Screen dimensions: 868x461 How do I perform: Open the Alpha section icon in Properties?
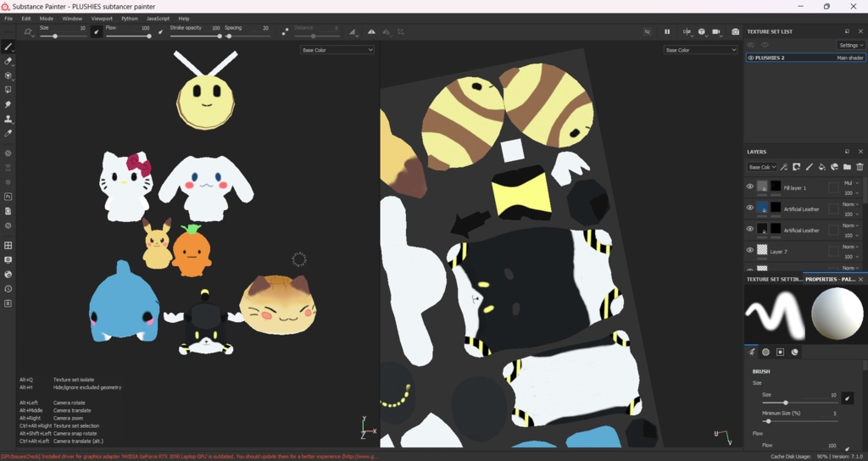(765, 352)
